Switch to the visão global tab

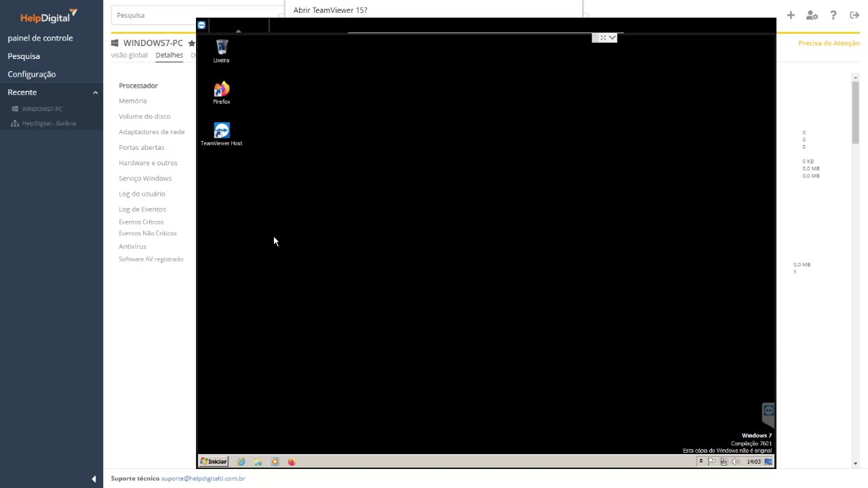coord(129,55)
